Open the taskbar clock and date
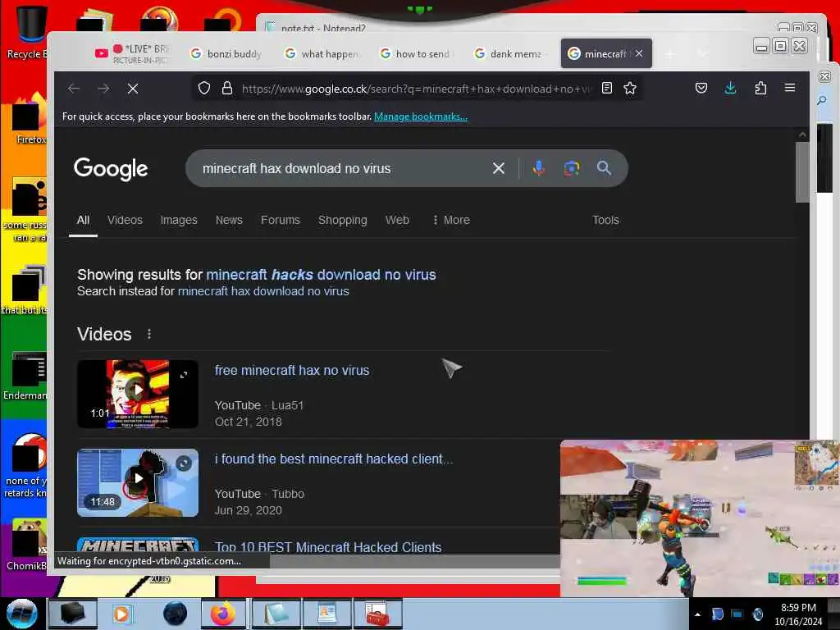The image size is (840, 630). (798, 614)
